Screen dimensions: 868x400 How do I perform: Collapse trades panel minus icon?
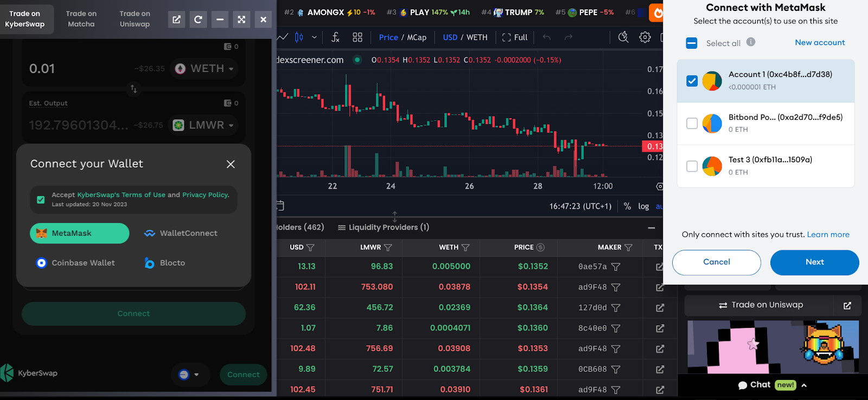(652, 228)
